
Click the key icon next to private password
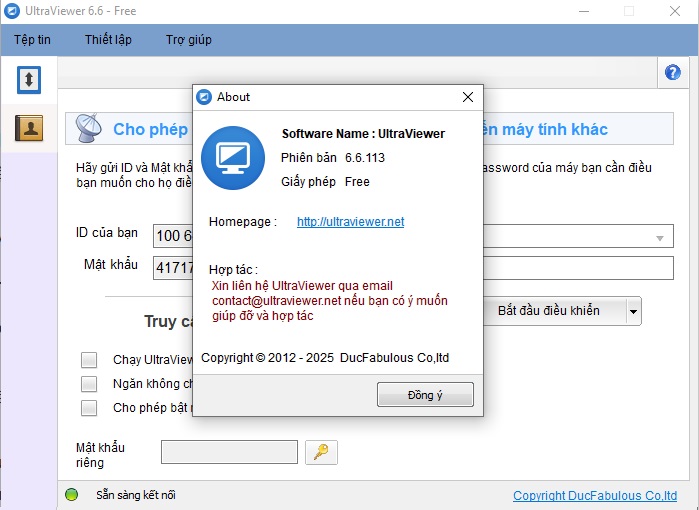coord(321,452)
